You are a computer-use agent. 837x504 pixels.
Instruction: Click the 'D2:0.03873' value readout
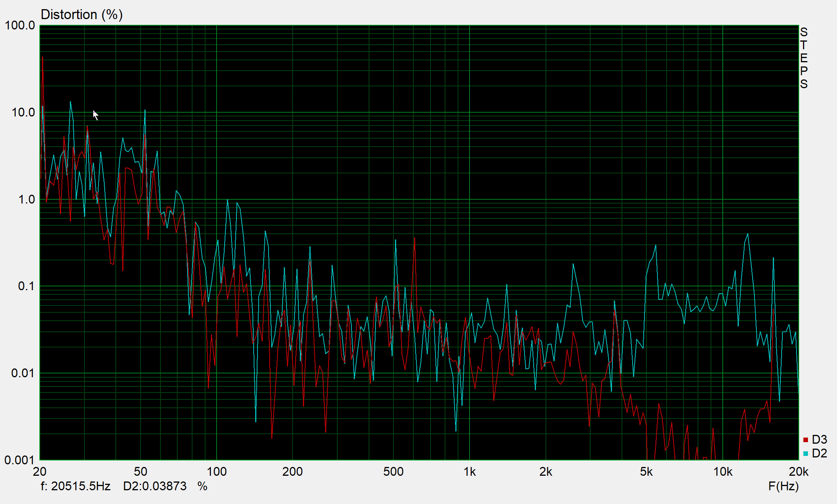coord(155,486)
